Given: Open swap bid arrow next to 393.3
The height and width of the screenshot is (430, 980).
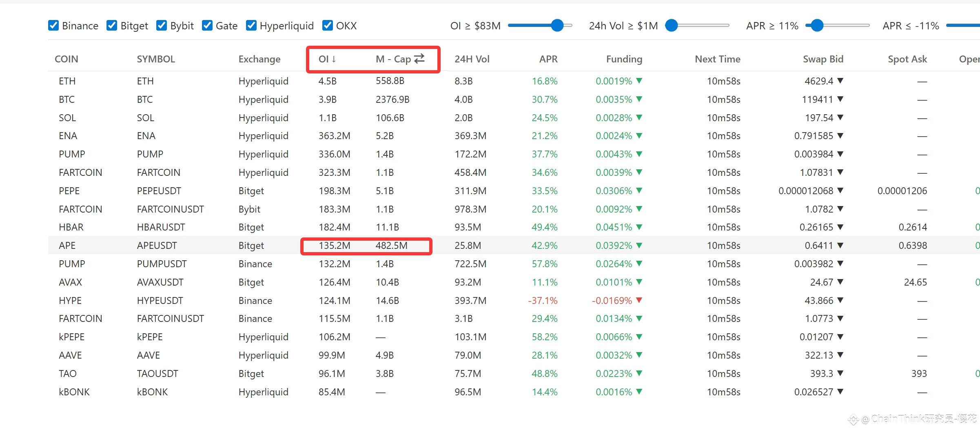Looking at the screenshot, I should coord(840,373).
